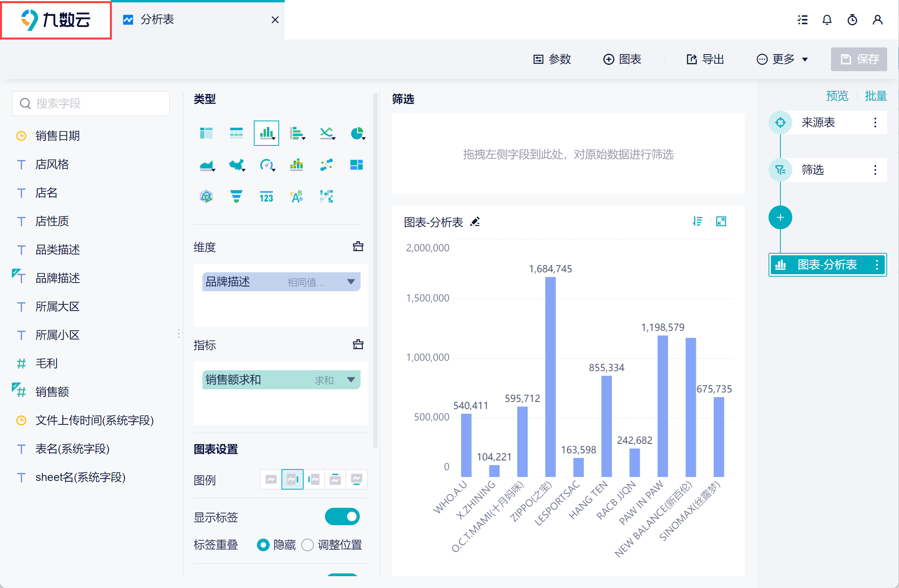This screenshot has width=899, height=588.
Task: Pick the scatter chart type icon
Action: pyautogui.click(x=327, y=165)
